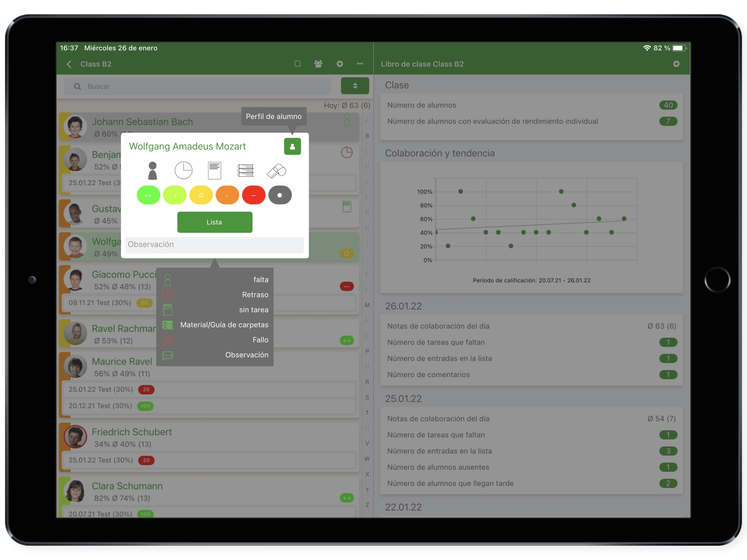The height and width of the screenshot is (560, 747).
Task: Mark absence with the person silhouette icon
Action: [153, 171]
